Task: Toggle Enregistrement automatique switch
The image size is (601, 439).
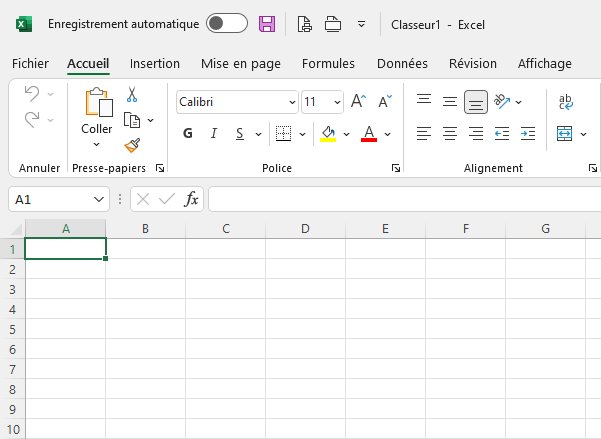Action: pos(227,23)
